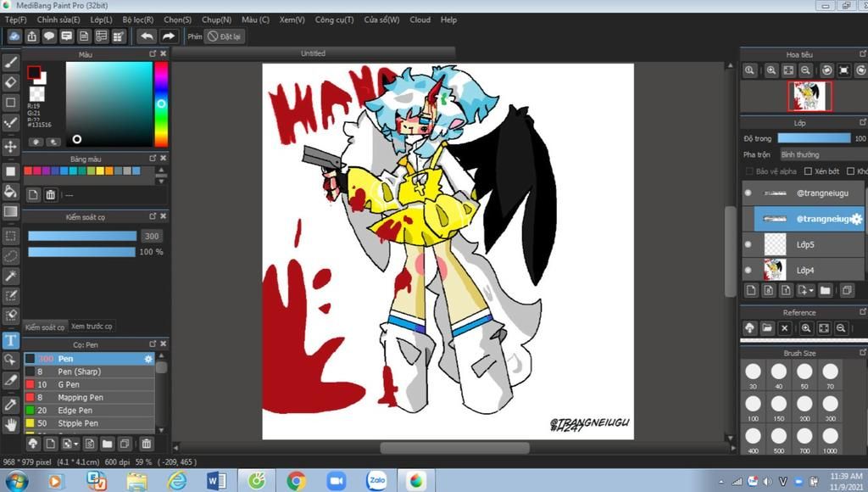Click the Redo arrow in toolbar
The image size is (868, 492).
coord(169,36)
